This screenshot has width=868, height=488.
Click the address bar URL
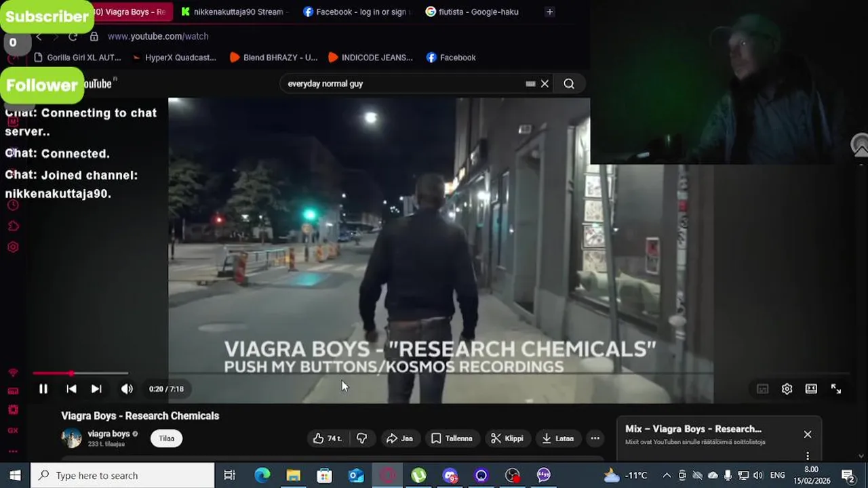pos(158,37)
